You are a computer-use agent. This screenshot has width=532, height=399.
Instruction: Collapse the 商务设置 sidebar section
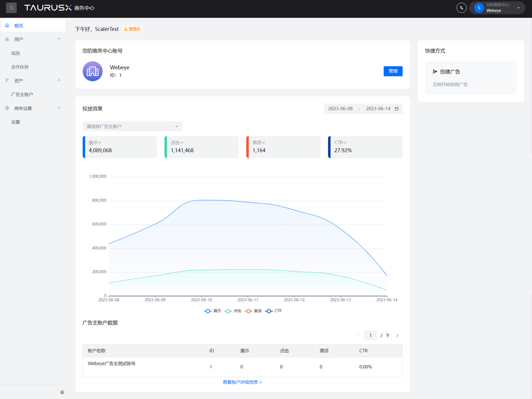(x=59, y=108)
